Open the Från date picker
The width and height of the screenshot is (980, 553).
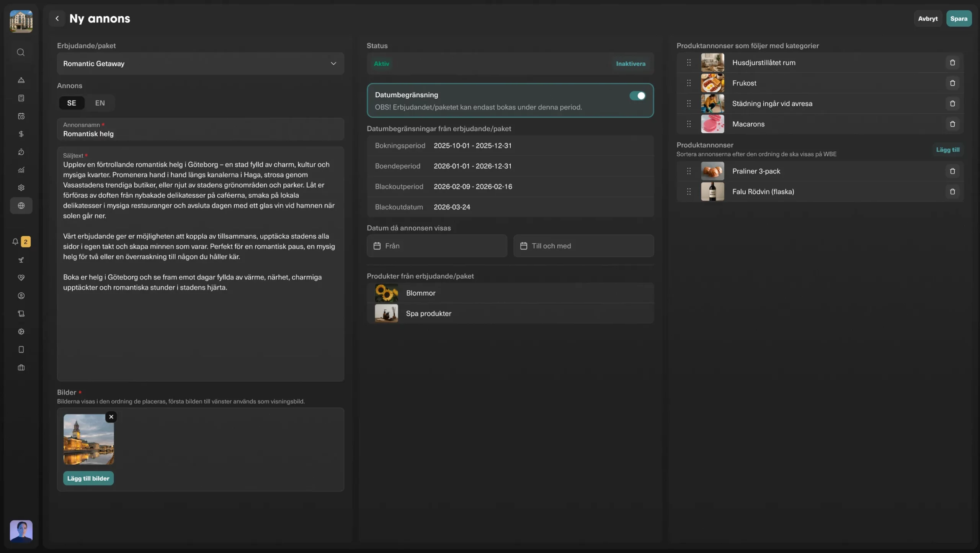(437, 246)
